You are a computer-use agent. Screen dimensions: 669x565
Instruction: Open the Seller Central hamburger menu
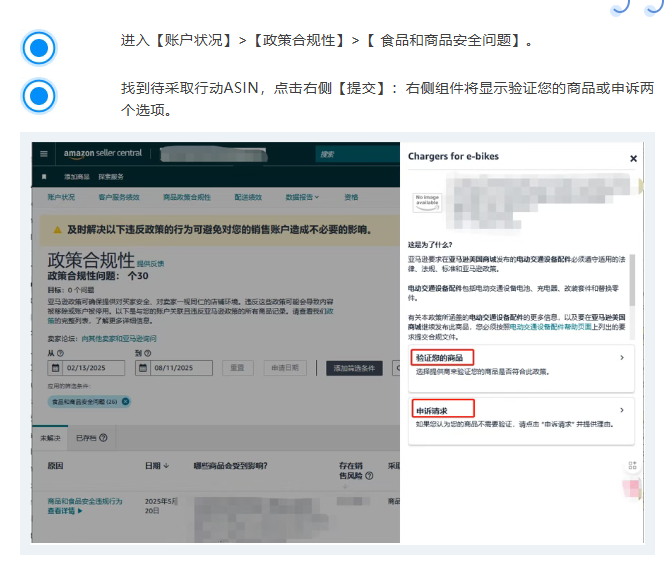(44, 154)
